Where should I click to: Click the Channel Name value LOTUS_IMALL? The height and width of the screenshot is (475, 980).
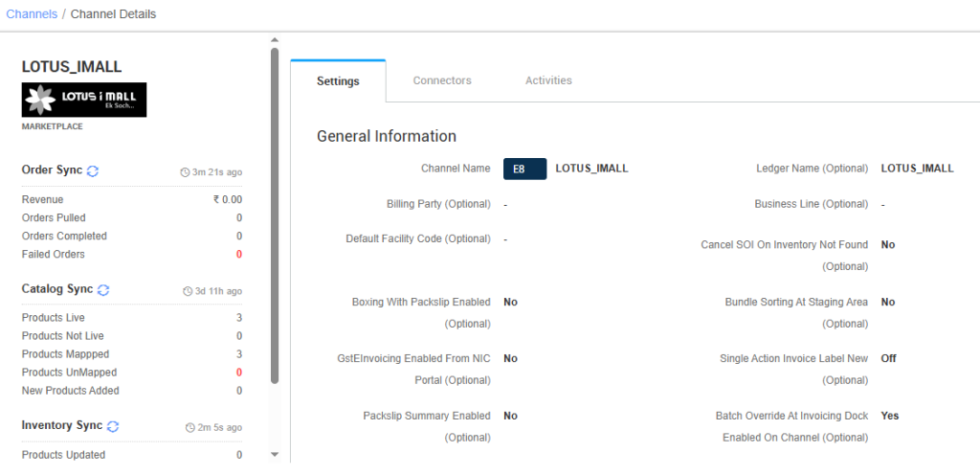(591, 169)
